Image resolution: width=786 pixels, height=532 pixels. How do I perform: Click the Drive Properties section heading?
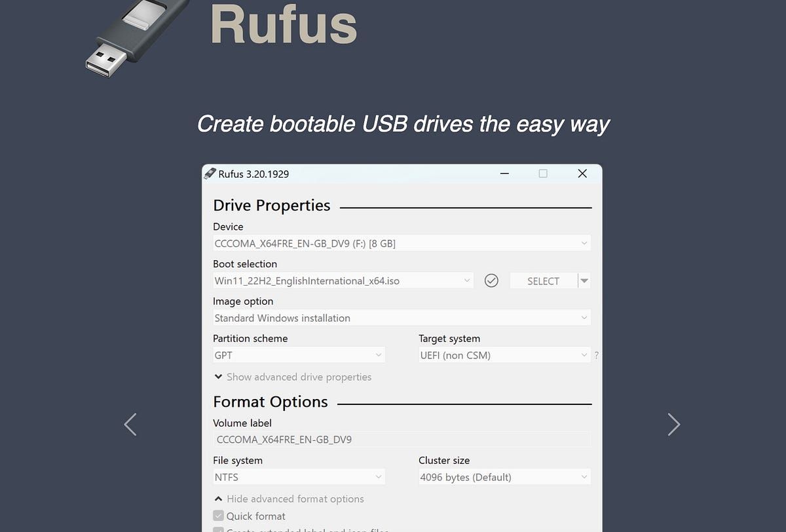(x=272, y=205)
